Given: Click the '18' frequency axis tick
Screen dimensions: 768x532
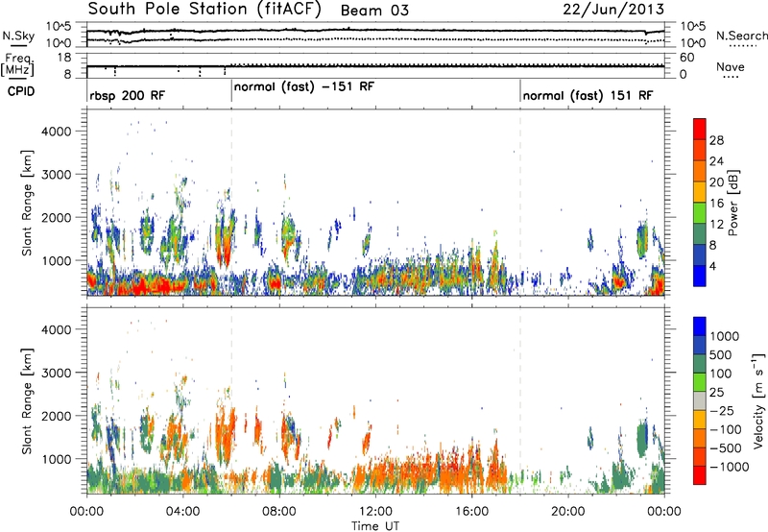Looking at the screenshot, I should (x=63, y=58).
